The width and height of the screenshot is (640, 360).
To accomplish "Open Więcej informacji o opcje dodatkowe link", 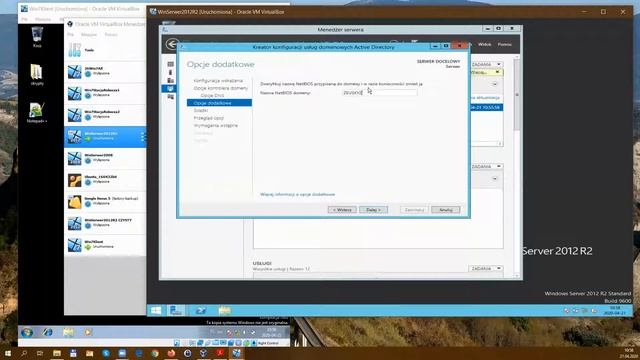I will (298, 194).
